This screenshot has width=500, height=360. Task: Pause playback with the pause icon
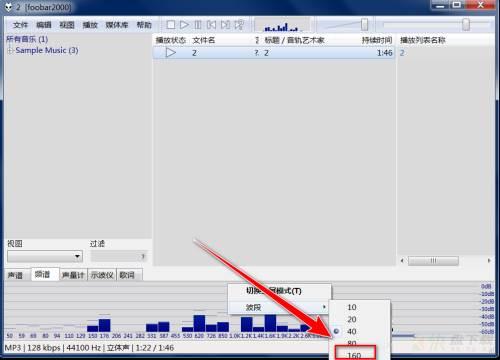tap(198, 25)
